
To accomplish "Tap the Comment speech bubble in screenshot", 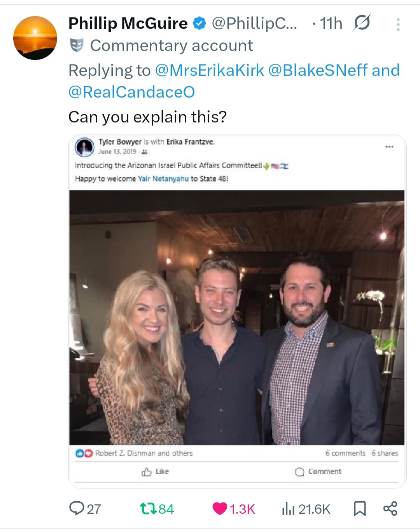I will pyautogui.click(x=299, y=472).
